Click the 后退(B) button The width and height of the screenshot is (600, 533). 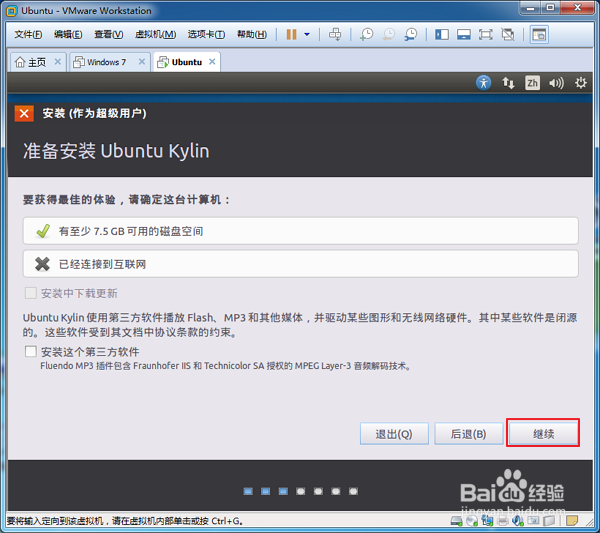(x=468, y=434)
